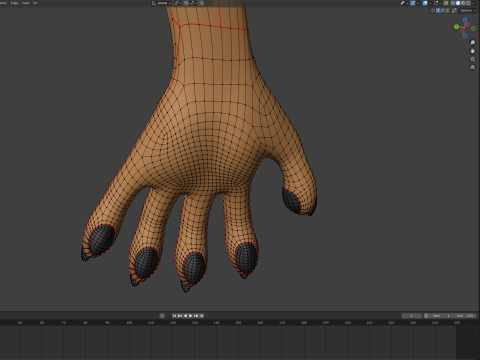Enable X axis mesh mirror
Viewport: 480px width, 360px height.
(x=438, y=10)
